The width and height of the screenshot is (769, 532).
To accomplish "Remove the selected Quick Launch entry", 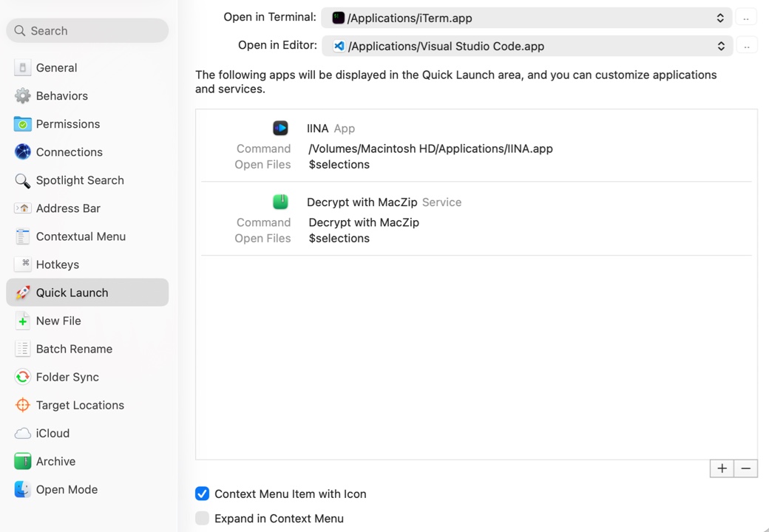I will click(x=745, y=468).
